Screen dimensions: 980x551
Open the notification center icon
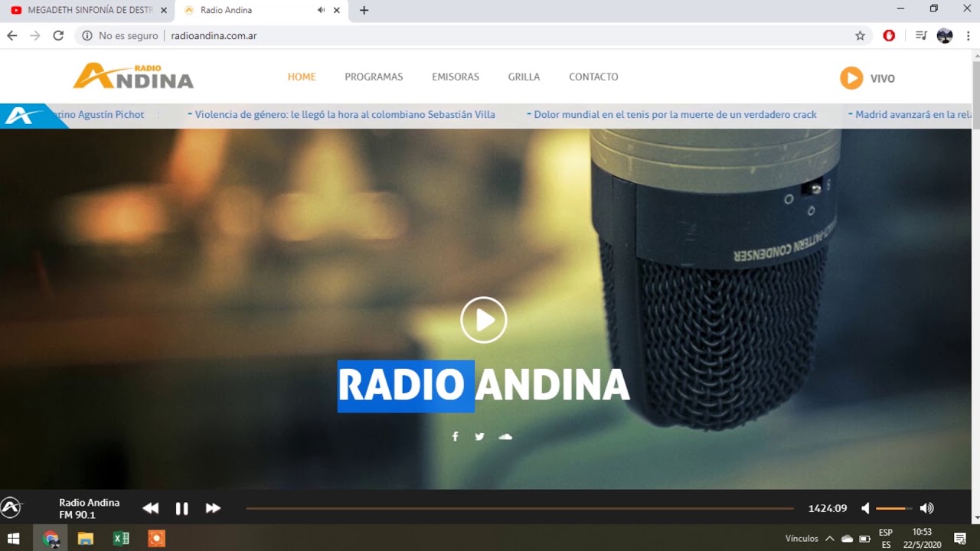click(x=960, y=539)
